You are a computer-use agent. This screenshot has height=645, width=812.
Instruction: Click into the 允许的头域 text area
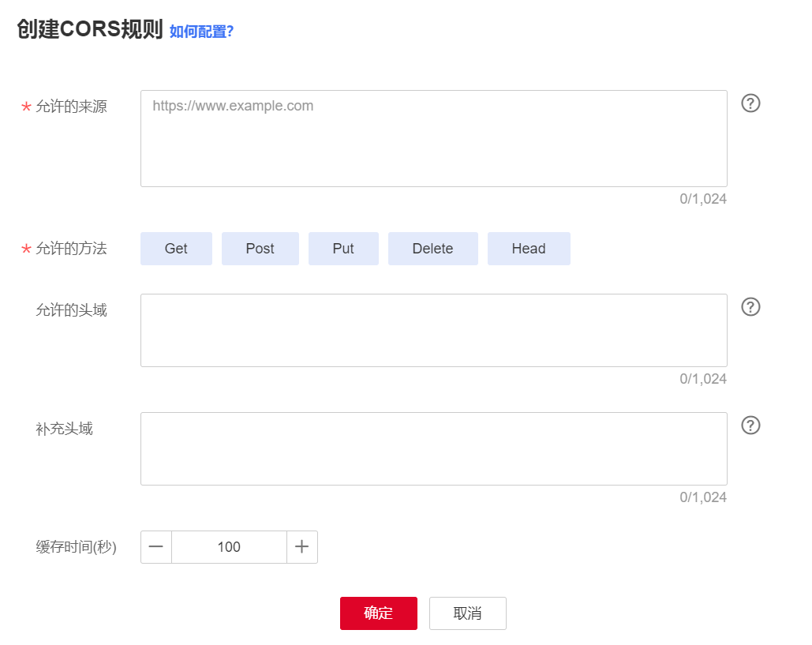click(433, 330)
